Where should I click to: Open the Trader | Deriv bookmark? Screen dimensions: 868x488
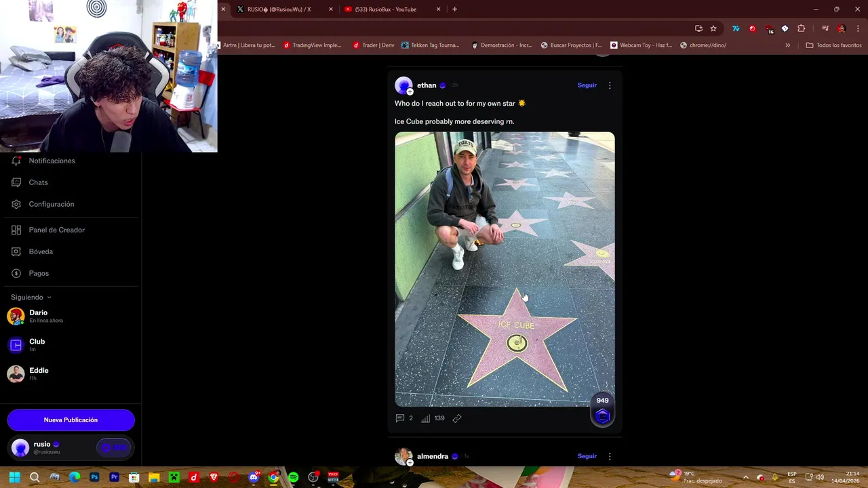[373, 45]
